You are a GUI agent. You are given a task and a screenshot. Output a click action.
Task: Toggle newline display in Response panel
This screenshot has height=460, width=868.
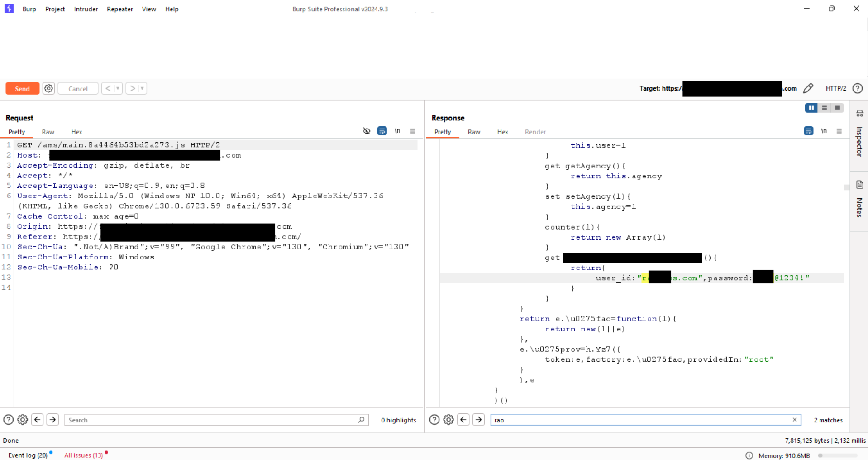click(x=824, y=131)
